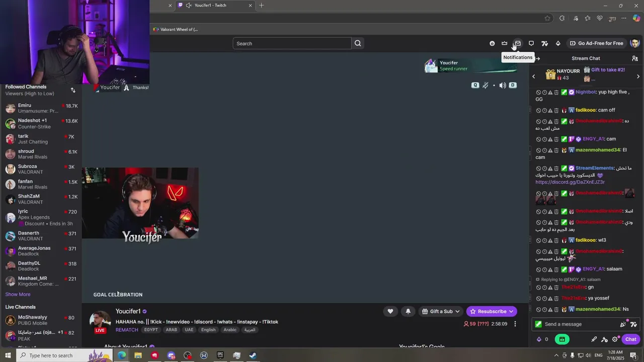
Task: Open the Windows Start menu
Action: click(8, 355)
